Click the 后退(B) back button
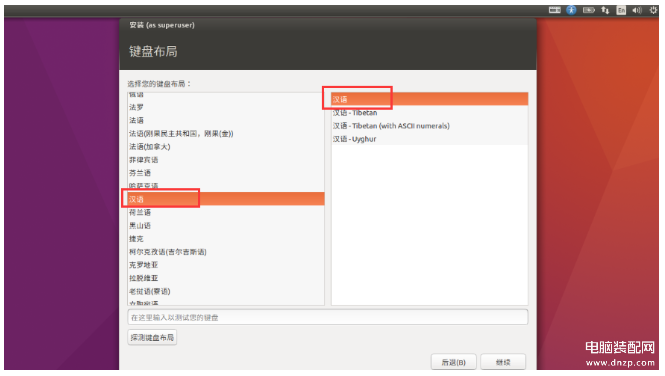The width and height of the screenshot is (665, 376). click(453, 362)
